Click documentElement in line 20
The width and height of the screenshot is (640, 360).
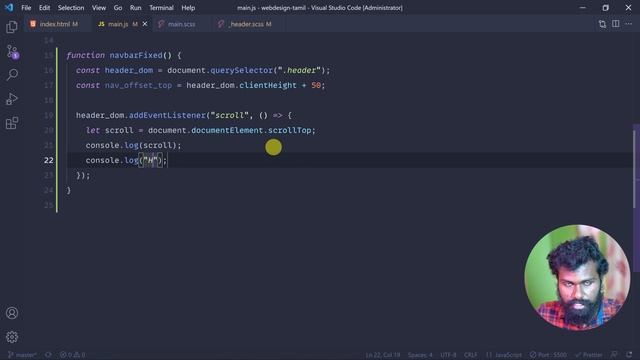(227, 130)
